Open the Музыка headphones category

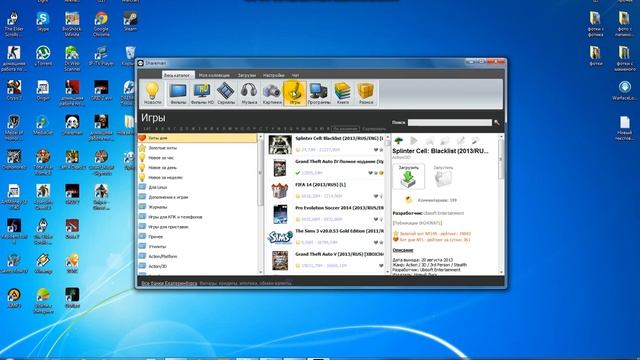tap(249, 93)
